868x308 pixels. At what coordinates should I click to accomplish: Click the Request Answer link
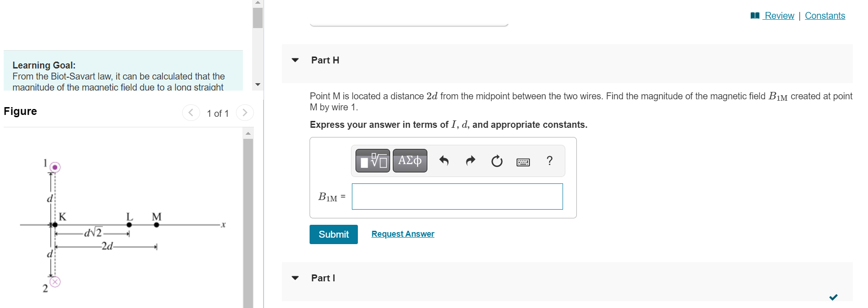(403, 234)
